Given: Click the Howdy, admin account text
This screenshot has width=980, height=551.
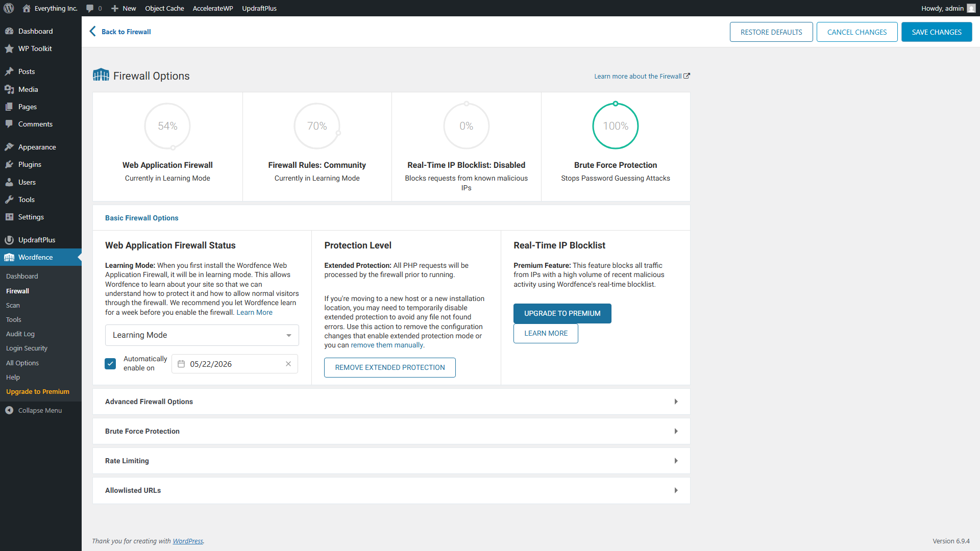Looking at the screenshot, I should (942, 8).
